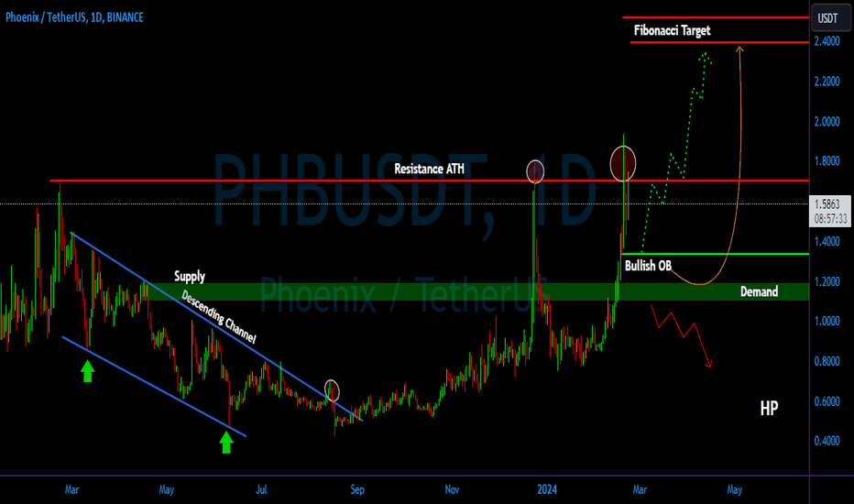Click the 0.8000 price axis label

(x=827, y=361)
